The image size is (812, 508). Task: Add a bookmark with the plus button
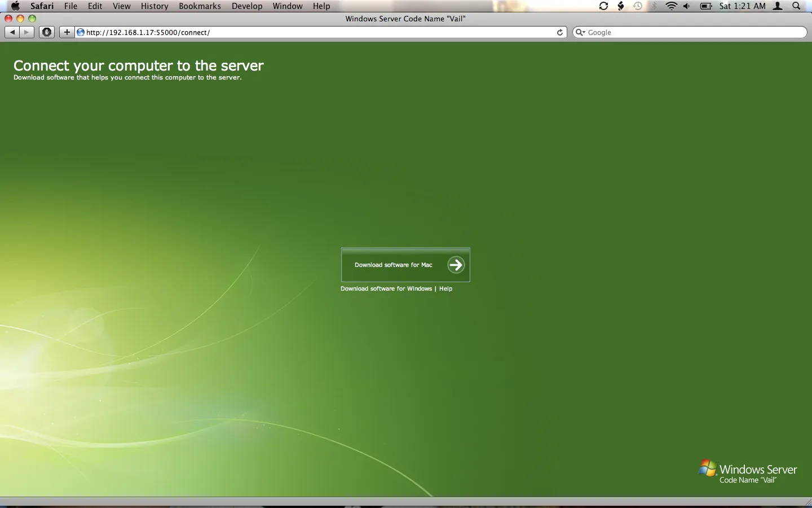pyautogui.click(x=67, y=32)
